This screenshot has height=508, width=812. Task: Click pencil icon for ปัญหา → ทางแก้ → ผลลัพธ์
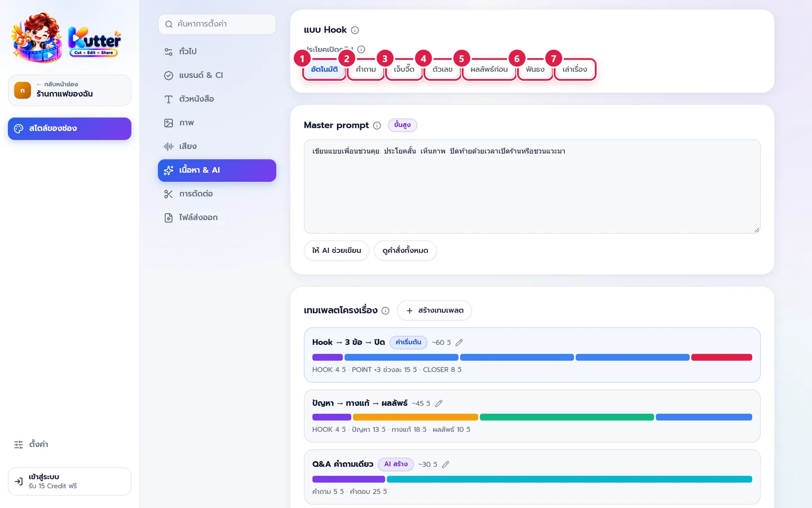(439, 404)
